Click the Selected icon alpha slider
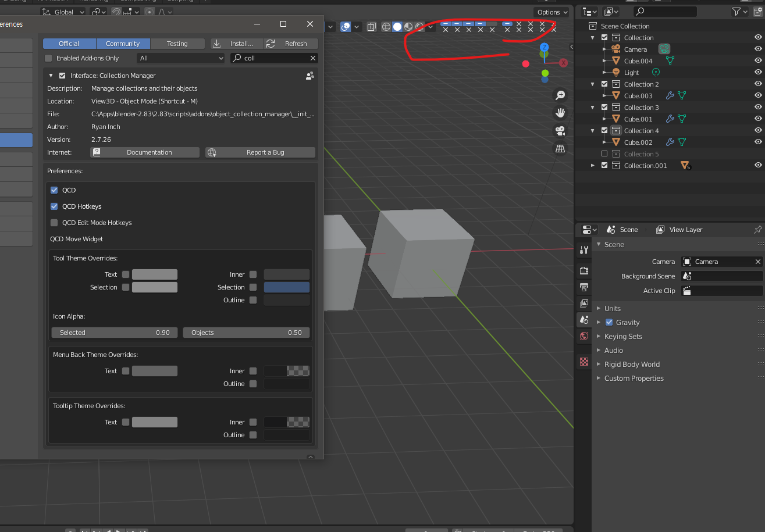The image size is (765, 532). (115, 333)
